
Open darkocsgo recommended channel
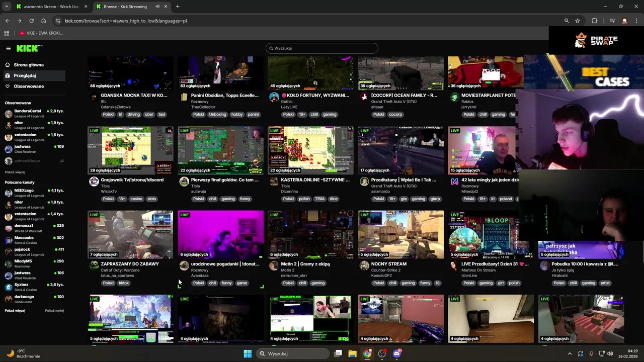(34, 299)
